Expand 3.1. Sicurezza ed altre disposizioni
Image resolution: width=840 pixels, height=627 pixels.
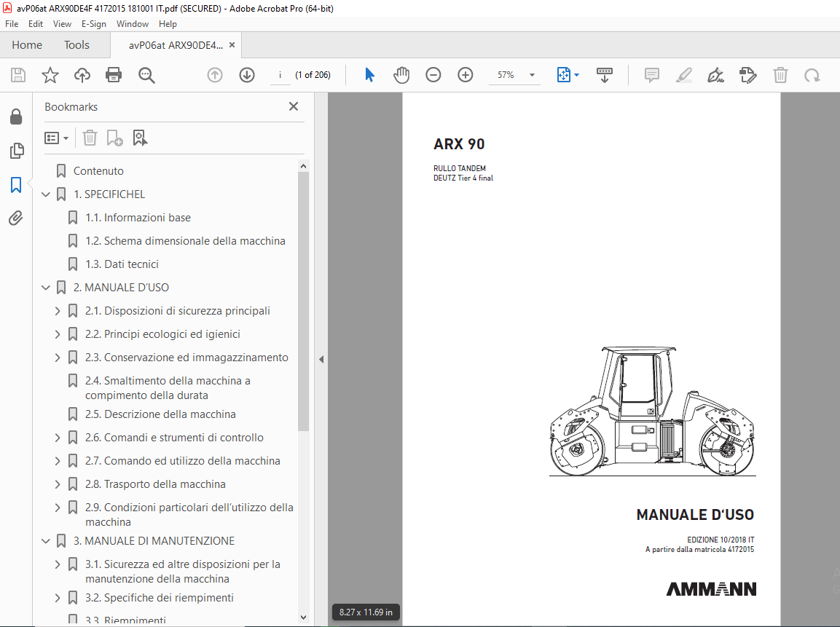point(58,564)
